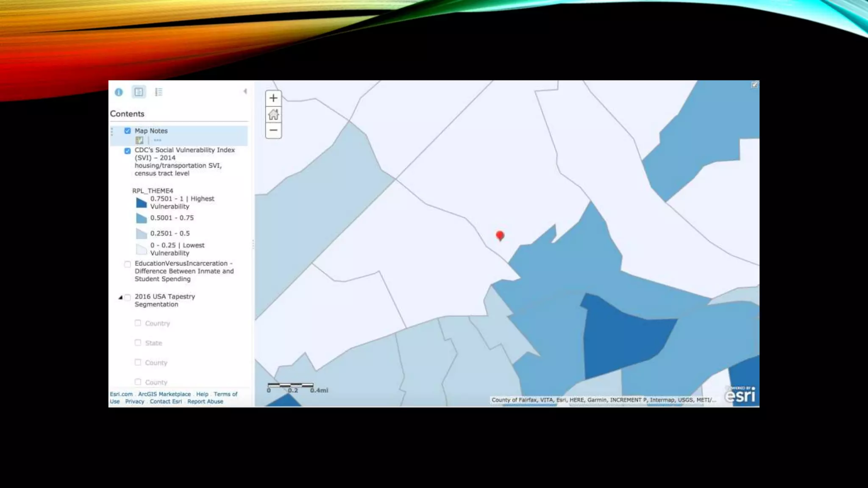Open the About info panel icon

[x=119, y=92]
